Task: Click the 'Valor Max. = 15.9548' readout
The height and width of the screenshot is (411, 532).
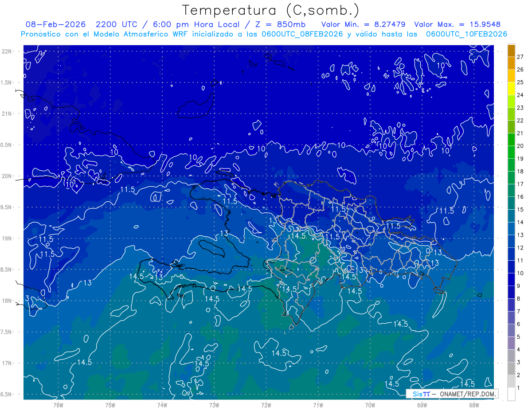Action: (x=457, y=24)
